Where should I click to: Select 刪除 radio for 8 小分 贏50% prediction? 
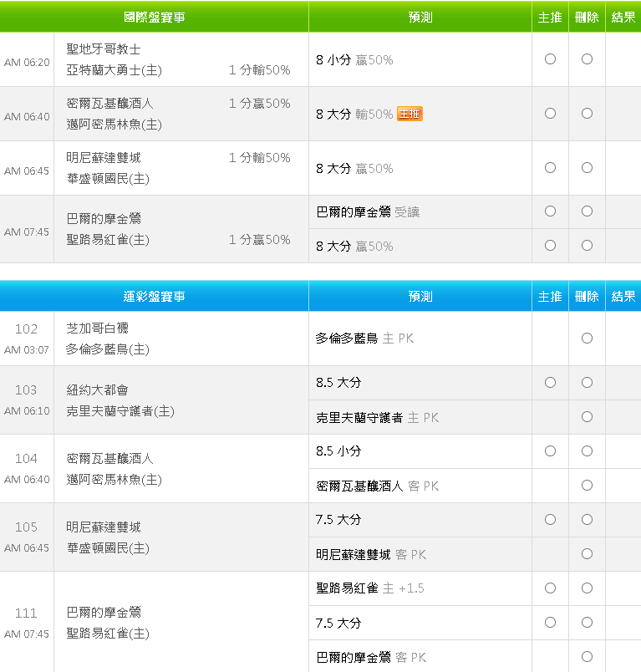587,59
